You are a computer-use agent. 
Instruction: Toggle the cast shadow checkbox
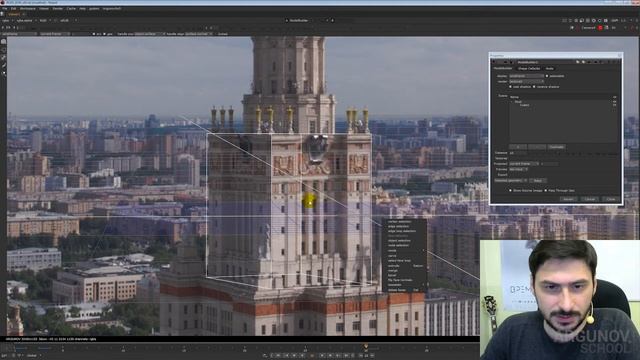click(x=510, y=87)
